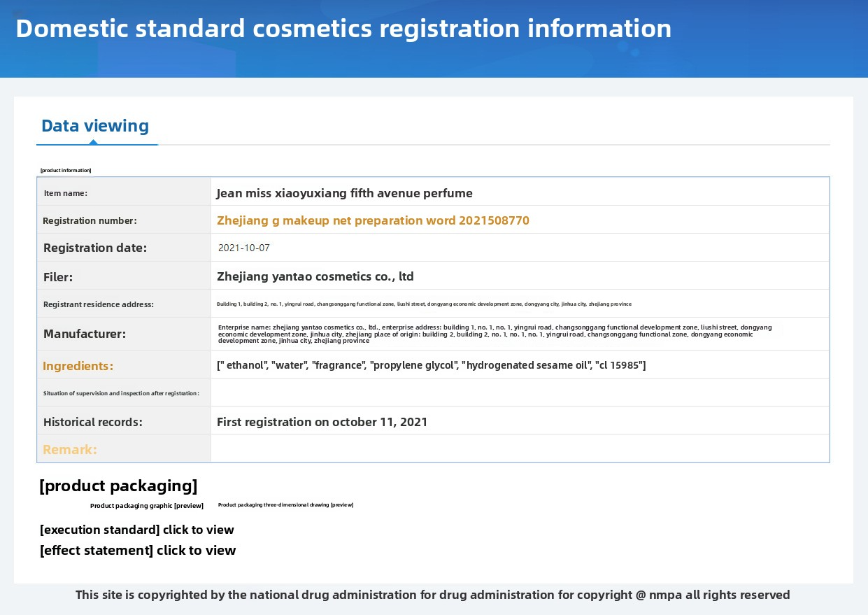Image resolution: width=868 pixels, height=615 pixels.
Task: Click the empty Remark value cell
Action: [519, 449]
